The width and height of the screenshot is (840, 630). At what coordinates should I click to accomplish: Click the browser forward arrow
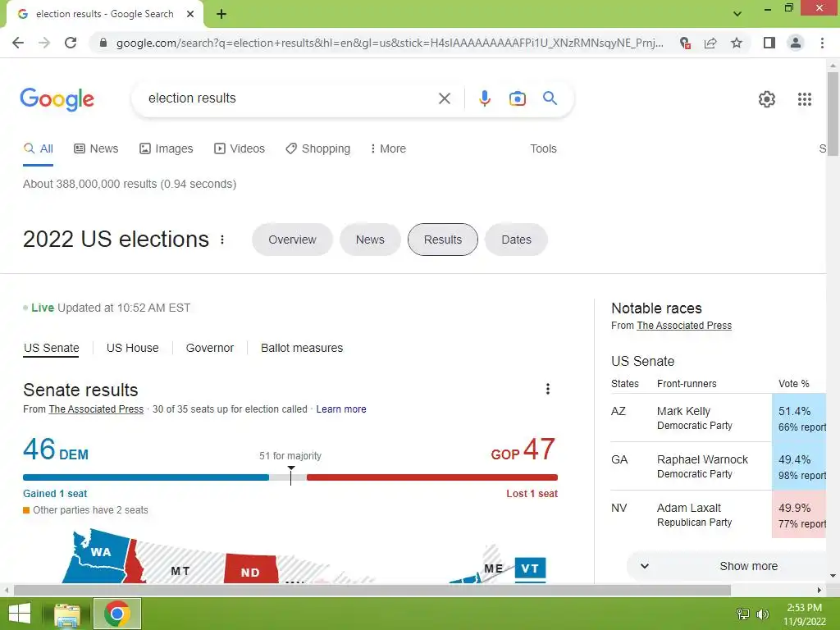[44, 43]
